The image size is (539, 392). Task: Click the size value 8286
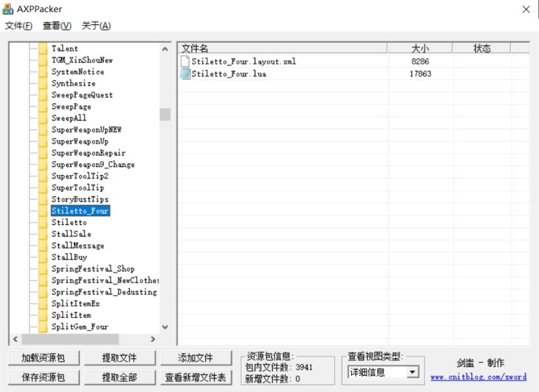coord(420,61)
